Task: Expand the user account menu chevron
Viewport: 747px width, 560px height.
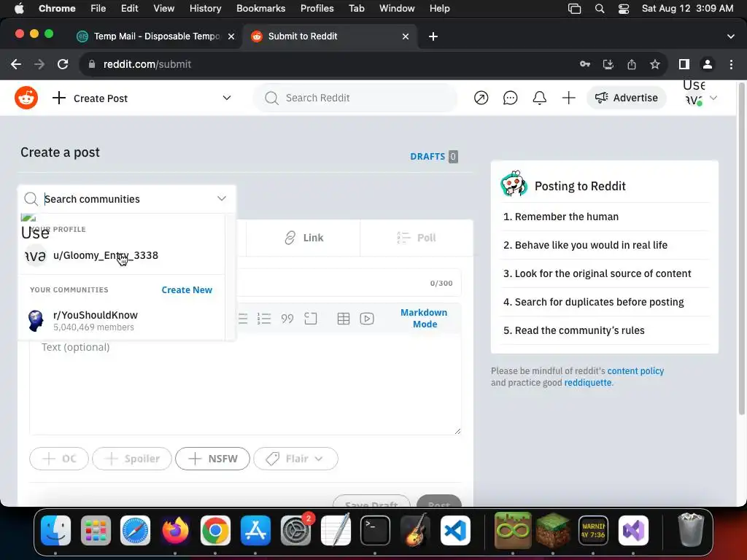Action: click(x=713, y=98)
